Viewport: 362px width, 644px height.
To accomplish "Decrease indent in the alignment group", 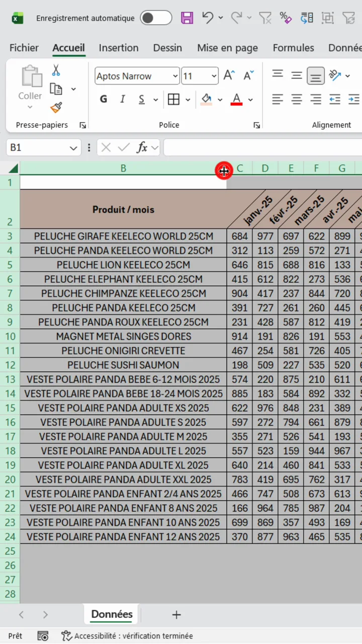I will pos(335,99).
